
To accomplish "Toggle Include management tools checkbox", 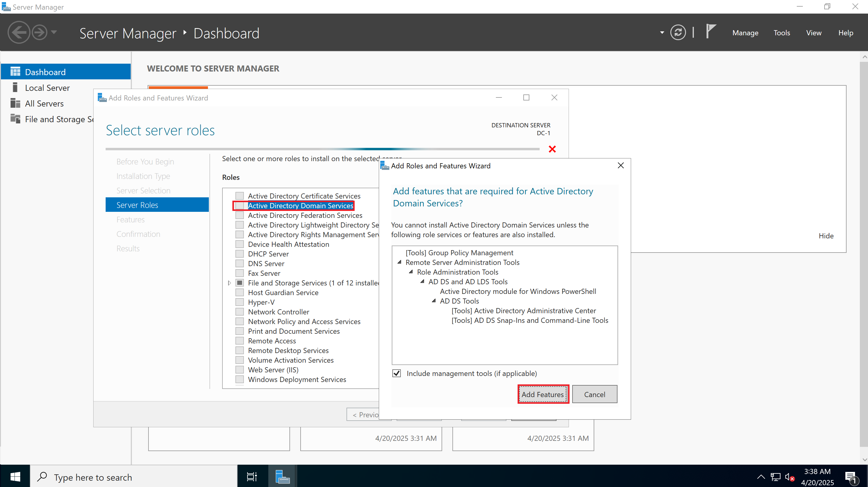I will [x=397, y=373].
